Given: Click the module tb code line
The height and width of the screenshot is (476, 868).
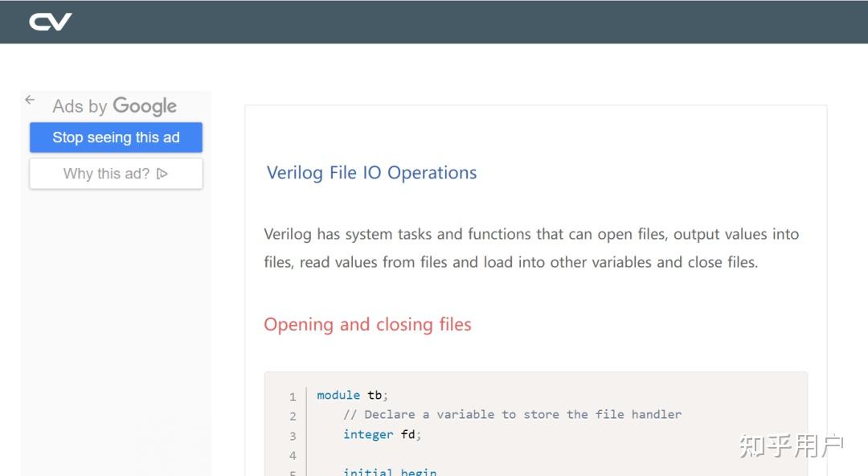Looking at the screenshot, I should click(353, 395).
